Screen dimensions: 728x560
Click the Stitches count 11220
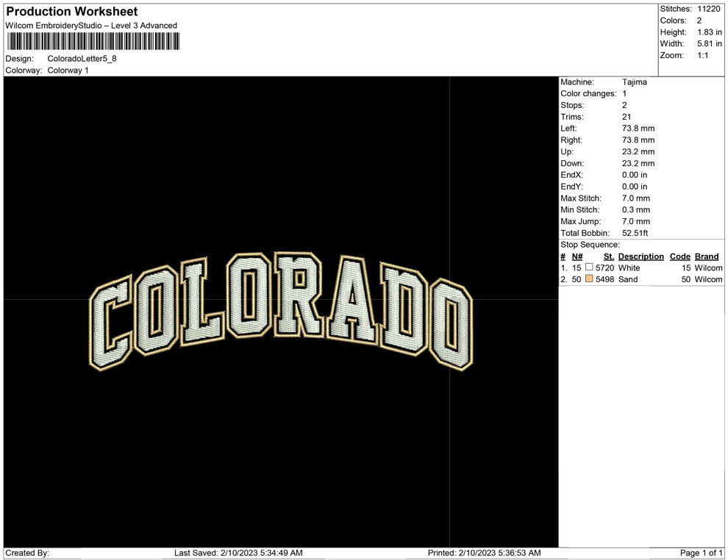tap(707, 9)
